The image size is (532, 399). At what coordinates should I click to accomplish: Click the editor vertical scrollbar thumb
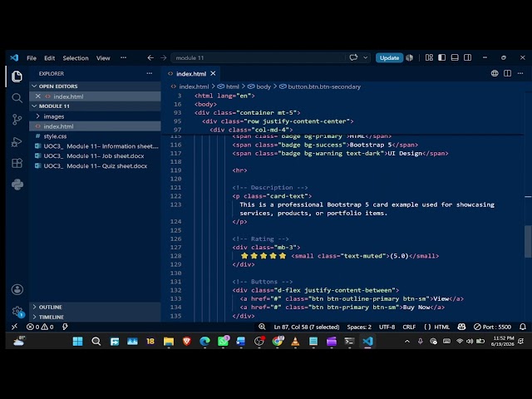pyautogui.click(x=528, y=241)
